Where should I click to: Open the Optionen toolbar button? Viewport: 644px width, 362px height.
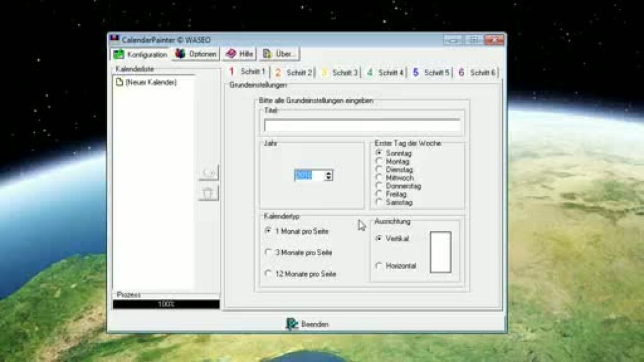tap(196, 54)
